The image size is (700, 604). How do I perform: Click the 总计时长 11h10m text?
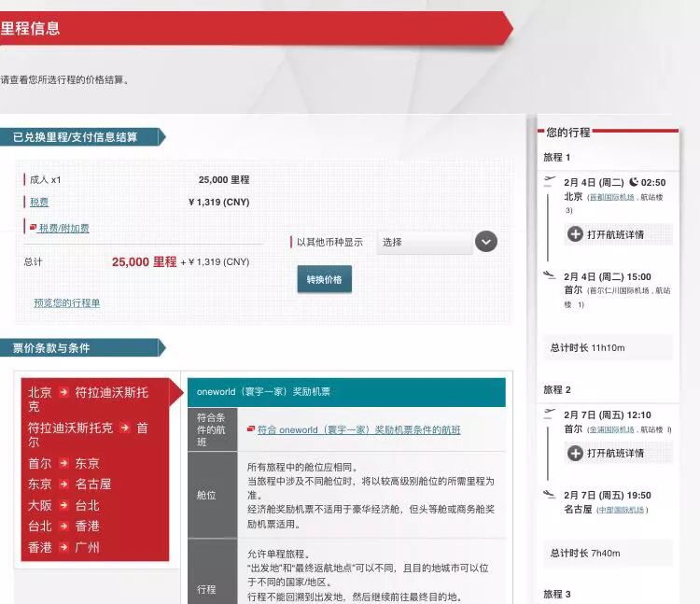coord(587,348)
